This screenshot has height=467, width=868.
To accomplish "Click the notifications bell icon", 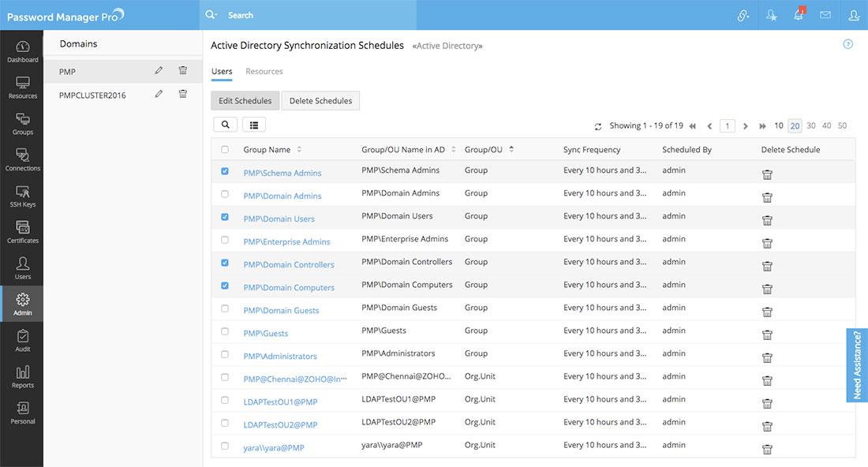I will click(799, 15).
